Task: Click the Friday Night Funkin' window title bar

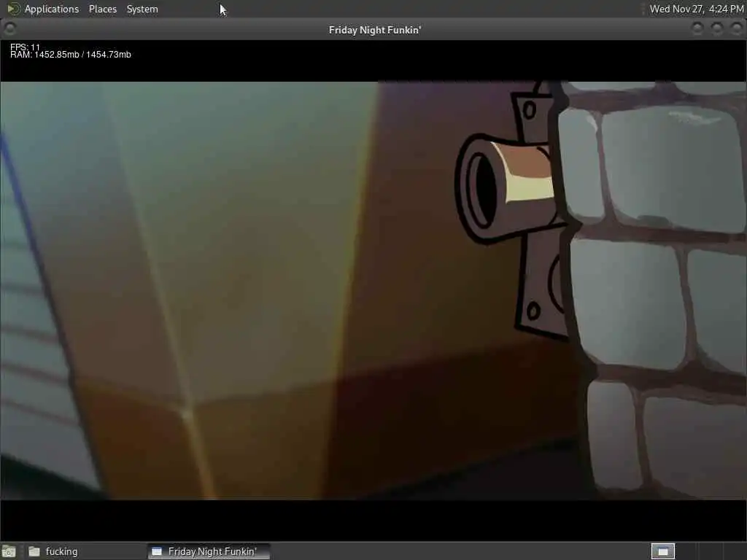Action: point(374,29)
